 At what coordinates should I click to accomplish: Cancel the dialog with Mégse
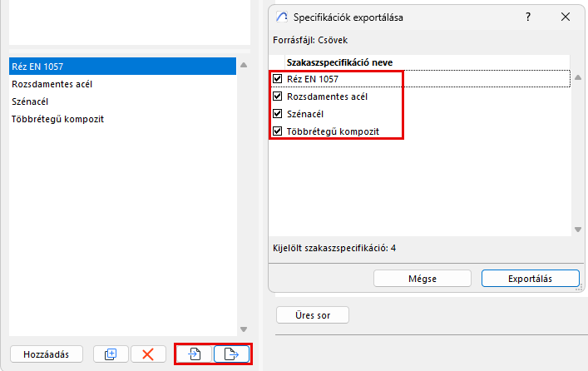tap(422, 279)
